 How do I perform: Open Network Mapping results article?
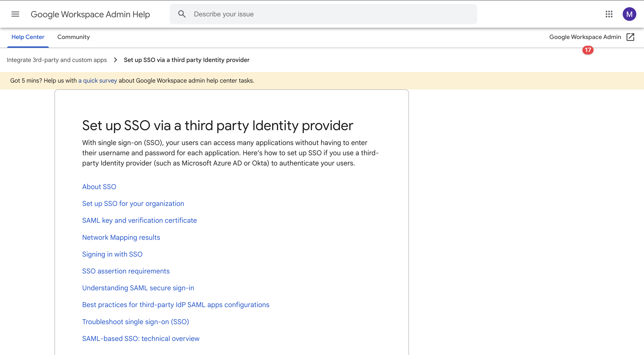(x=121, y=237)
